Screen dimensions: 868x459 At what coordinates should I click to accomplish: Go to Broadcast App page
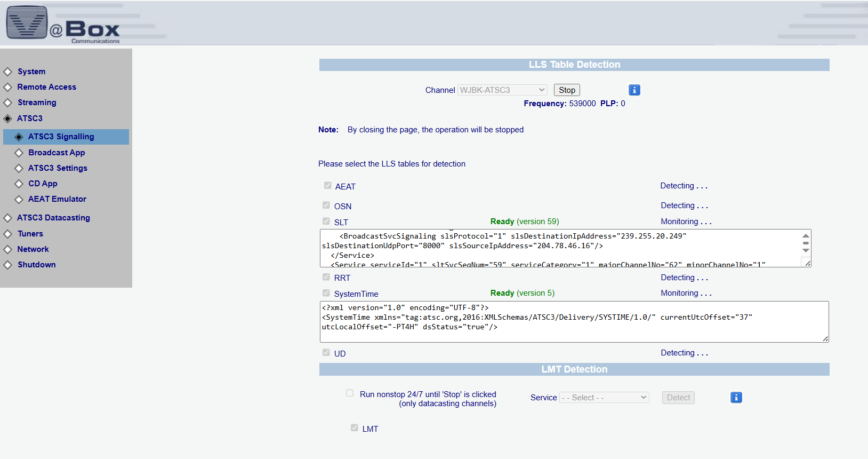(57, 153)
